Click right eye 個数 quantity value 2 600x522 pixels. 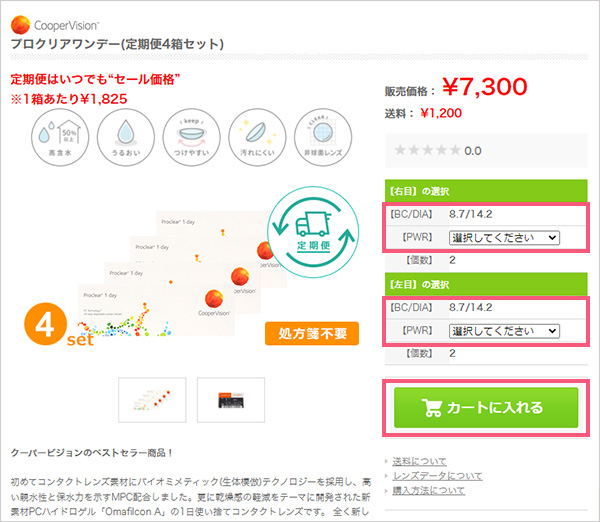(x=452, y=260)
